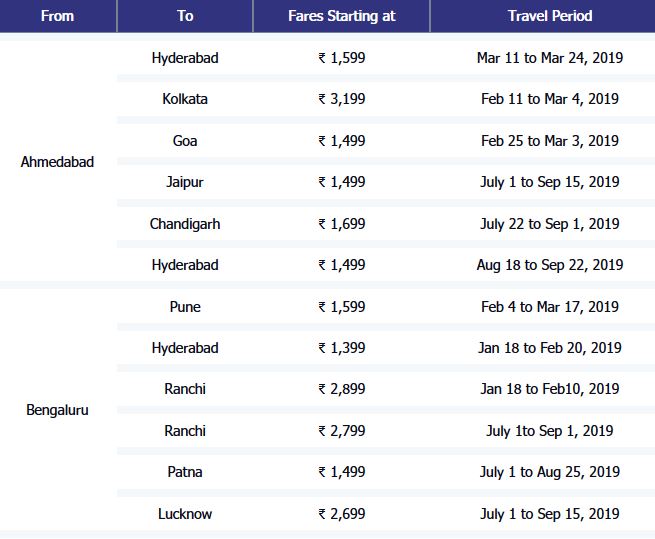This screenshot has height=539, width=655.
Task: Click Mar 11 to Mar 24, 2019 period
Action: [549, 58]
